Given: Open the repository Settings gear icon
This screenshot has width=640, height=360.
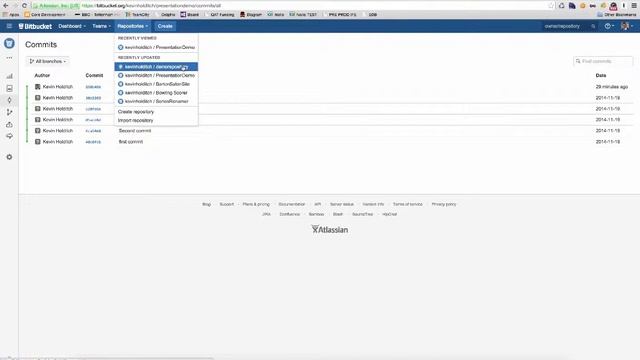Looking at the screenshot, I should point(9,157).
